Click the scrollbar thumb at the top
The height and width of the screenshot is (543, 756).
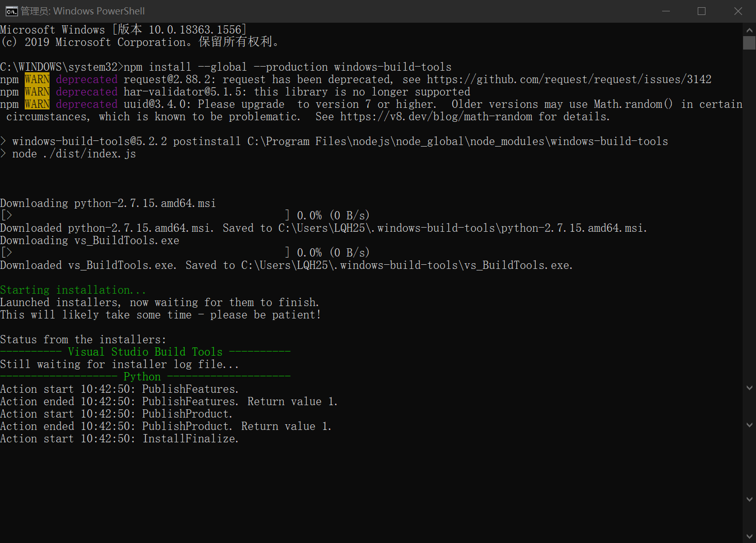tap(749, 42)
